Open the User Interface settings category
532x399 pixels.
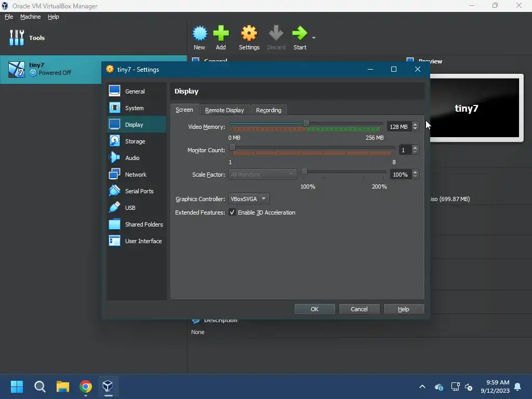click(x=137, y=241)
